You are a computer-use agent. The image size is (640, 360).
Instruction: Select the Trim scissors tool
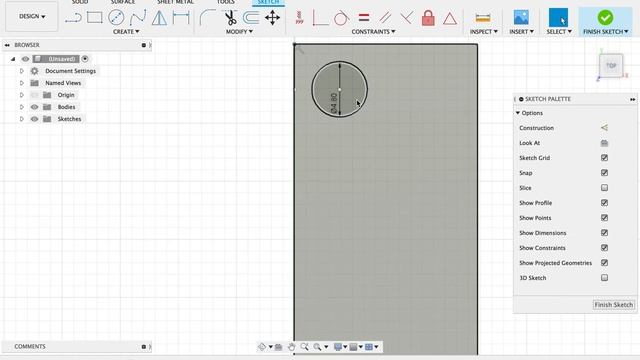point(231,18)
